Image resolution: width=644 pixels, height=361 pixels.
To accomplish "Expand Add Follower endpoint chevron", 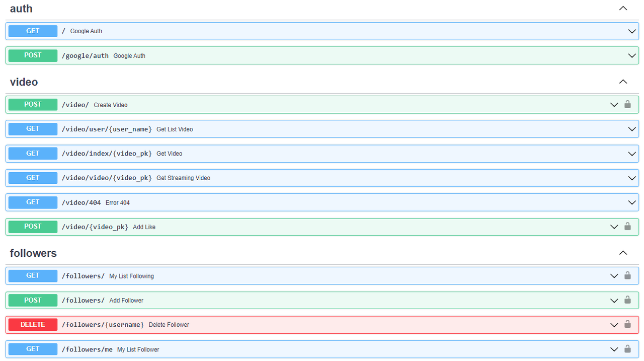I will [614, 300].
